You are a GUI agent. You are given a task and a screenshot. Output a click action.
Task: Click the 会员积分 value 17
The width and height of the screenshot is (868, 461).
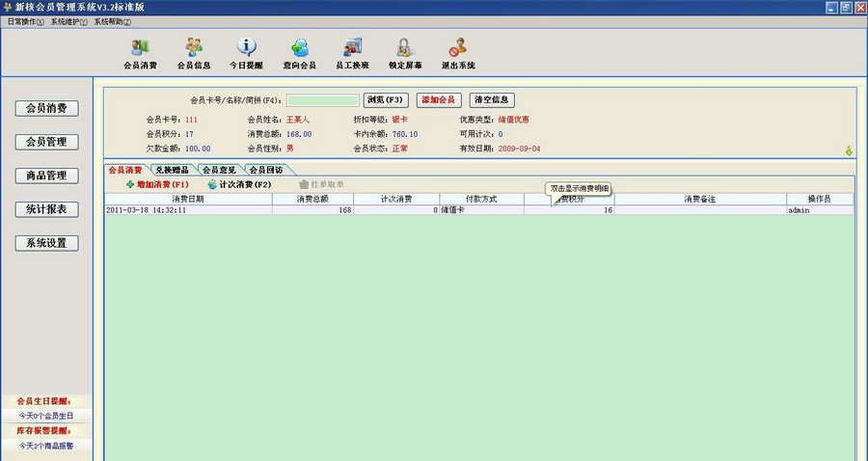pos(189,134)
